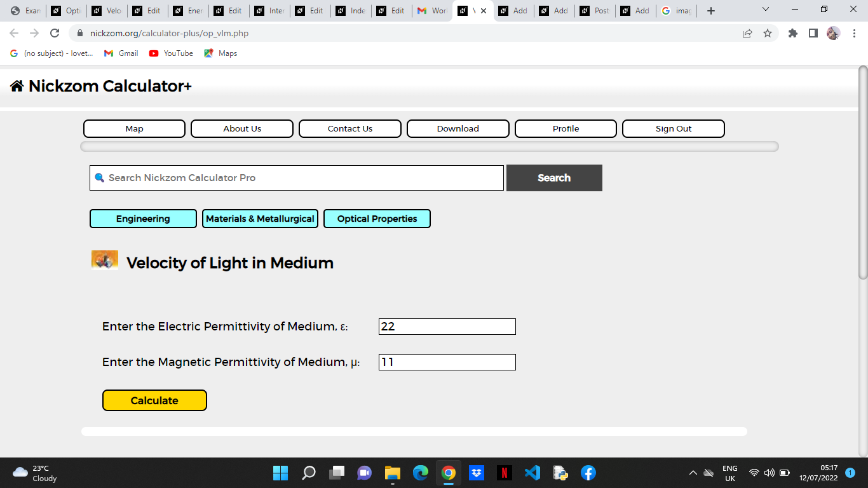Click the battery tray icon
The height and width of the screenshot is (488, 868).
click(785, 473)
